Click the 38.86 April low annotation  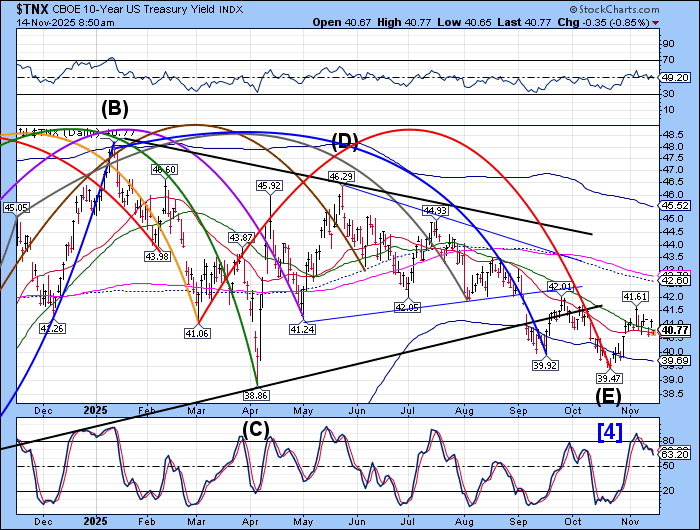(x=259, y=396)
